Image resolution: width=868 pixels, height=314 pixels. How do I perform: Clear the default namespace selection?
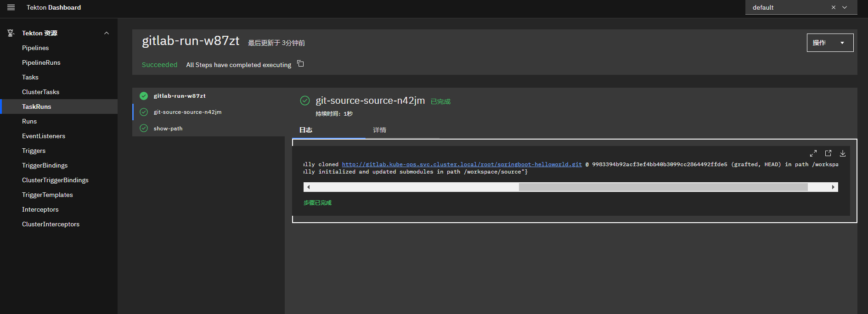tap(833, 7)
